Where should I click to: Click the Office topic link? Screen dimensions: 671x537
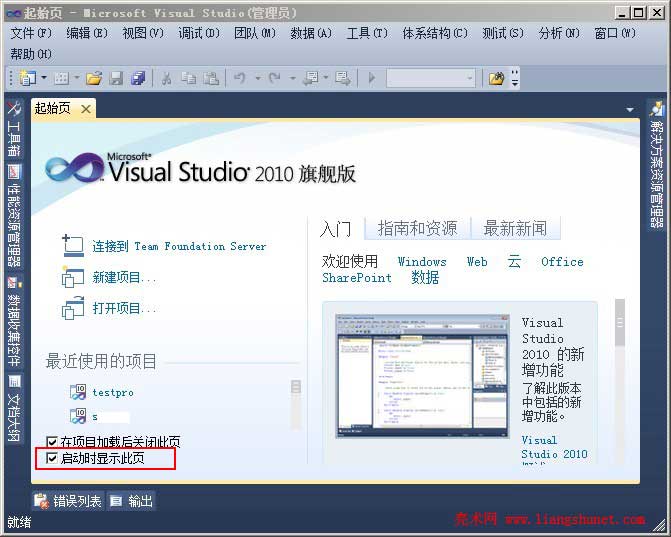pyautogui.click(x=562, y=262)
